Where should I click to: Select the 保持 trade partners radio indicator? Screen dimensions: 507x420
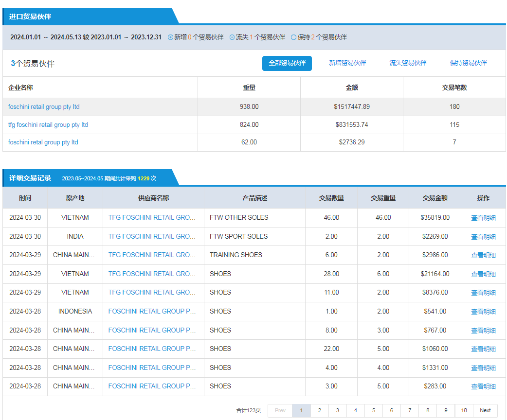(293, 37)
